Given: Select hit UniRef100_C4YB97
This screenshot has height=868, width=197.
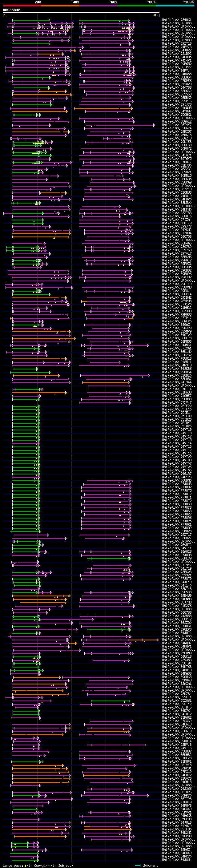Looking at the screenshot, I should 177,111.
